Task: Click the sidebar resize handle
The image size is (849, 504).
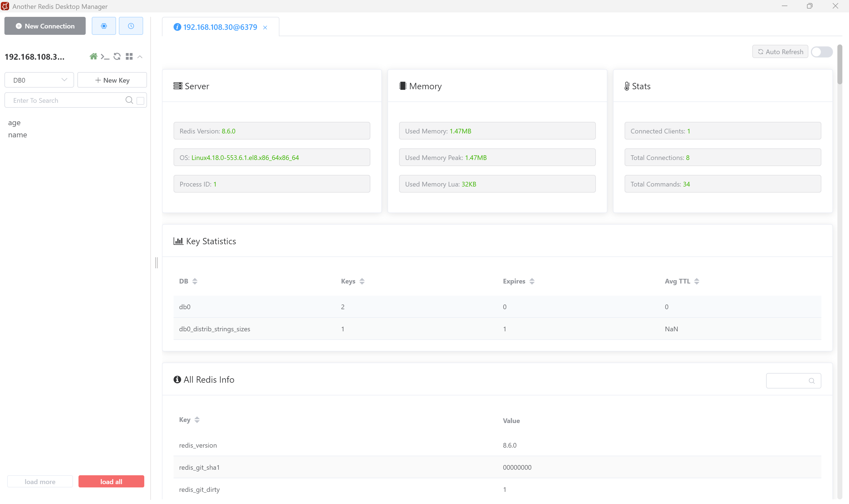Action: (156, 262)
